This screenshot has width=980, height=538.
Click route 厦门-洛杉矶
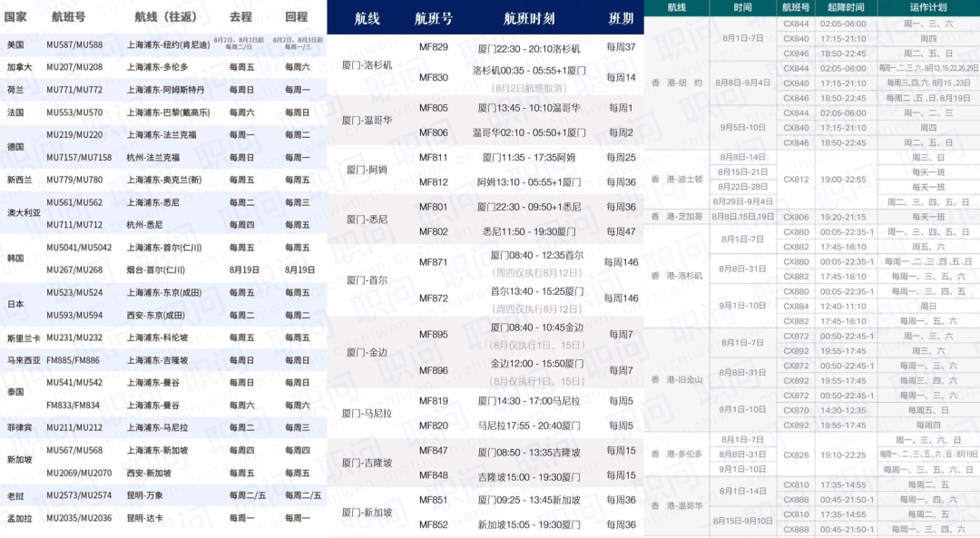point(367,65)
